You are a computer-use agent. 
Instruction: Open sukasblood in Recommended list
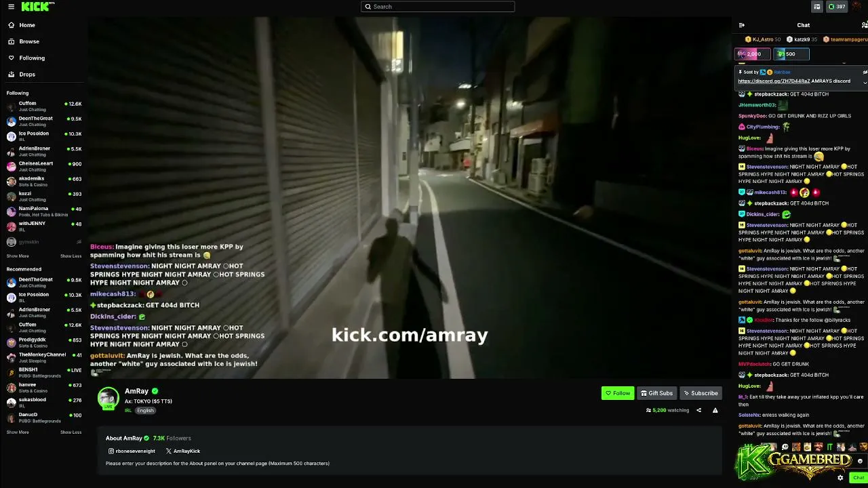(x=43, y=403)
